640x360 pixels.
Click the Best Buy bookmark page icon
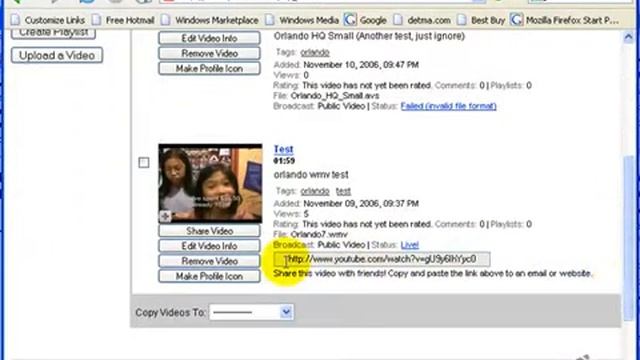(x=462, y=20)
